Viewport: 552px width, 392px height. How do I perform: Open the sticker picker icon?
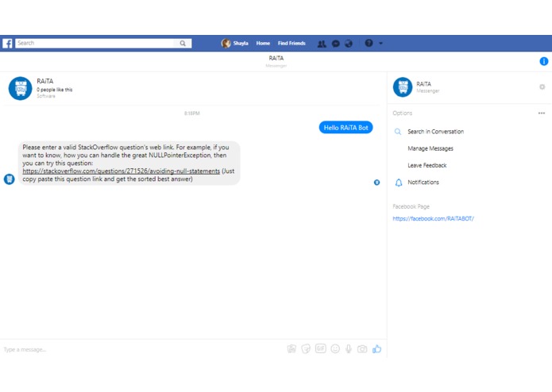(306, 349)
